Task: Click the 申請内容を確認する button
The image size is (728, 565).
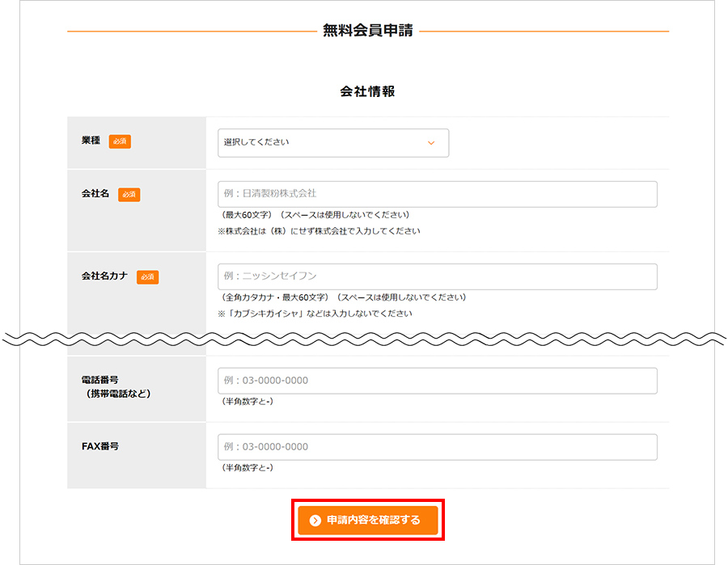Action: [368, 521]
